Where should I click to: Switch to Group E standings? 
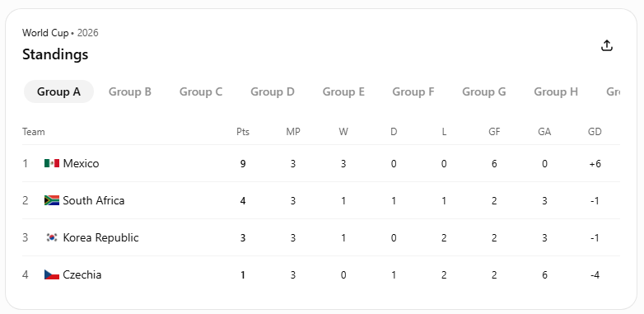coord(343,91)
